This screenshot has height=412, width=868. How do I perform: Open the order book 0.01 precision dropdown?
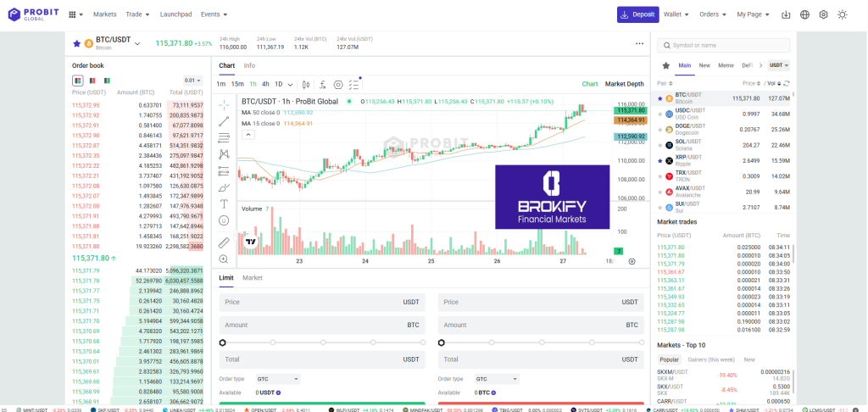pos(193,81)
